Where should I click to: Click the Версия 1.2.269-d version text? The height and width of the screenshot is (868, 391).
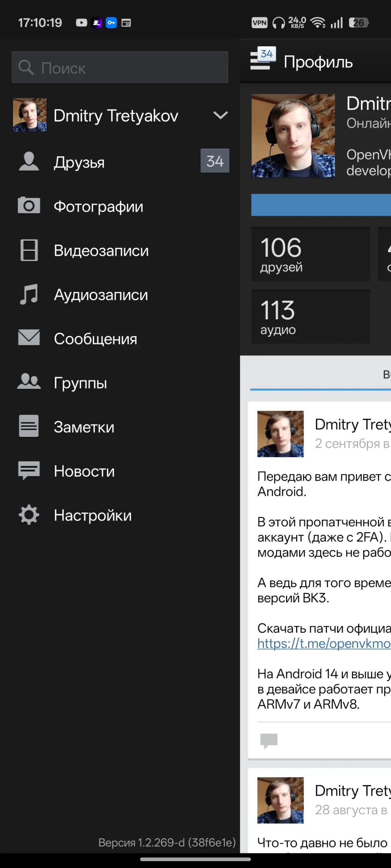pos(167,842)
